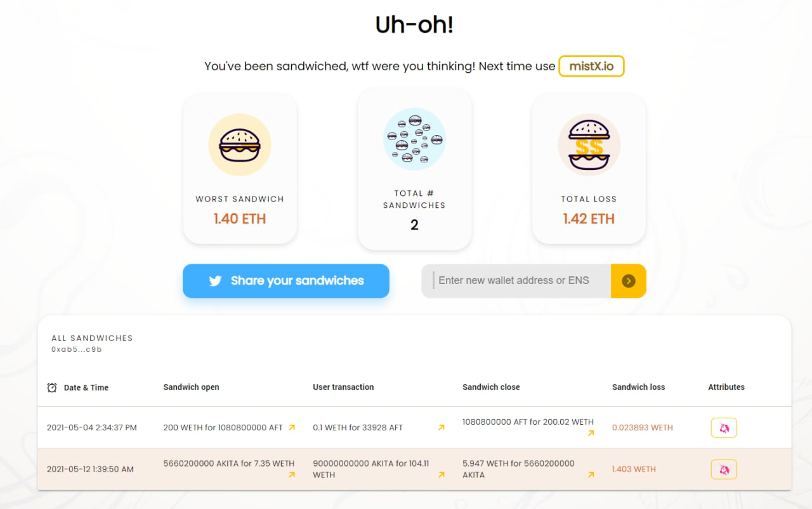This screenshot has width=812, height=509.
Task: Click the clock icon beside Date & Time
Action: (52, 387)
